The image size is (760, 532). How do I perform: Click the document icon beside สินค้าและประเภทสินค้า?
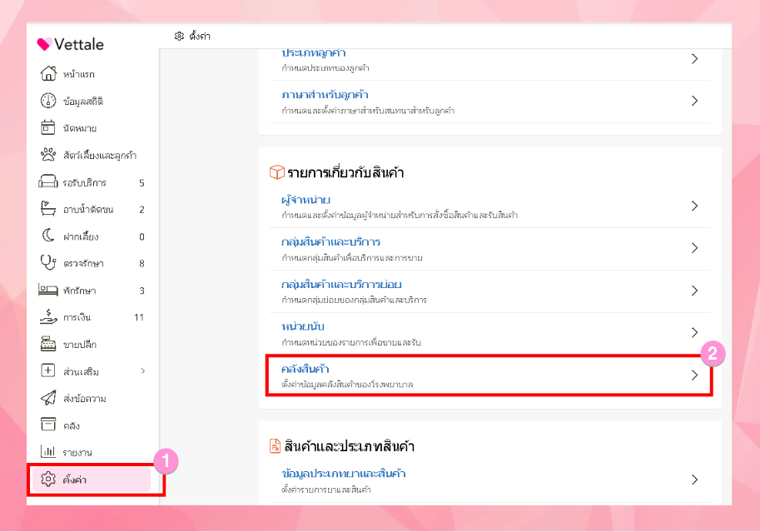click(x=275, y=445)
